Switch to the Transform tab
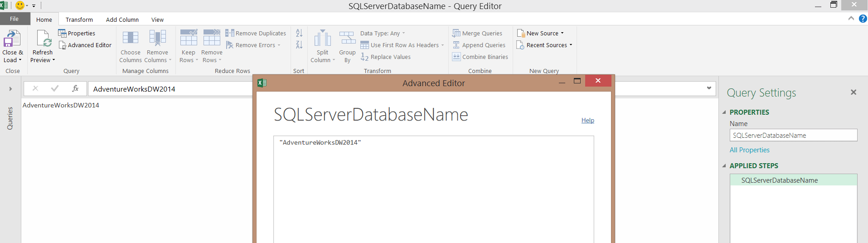868x243 pixels. pyautogui.click(x=79, y=19)
